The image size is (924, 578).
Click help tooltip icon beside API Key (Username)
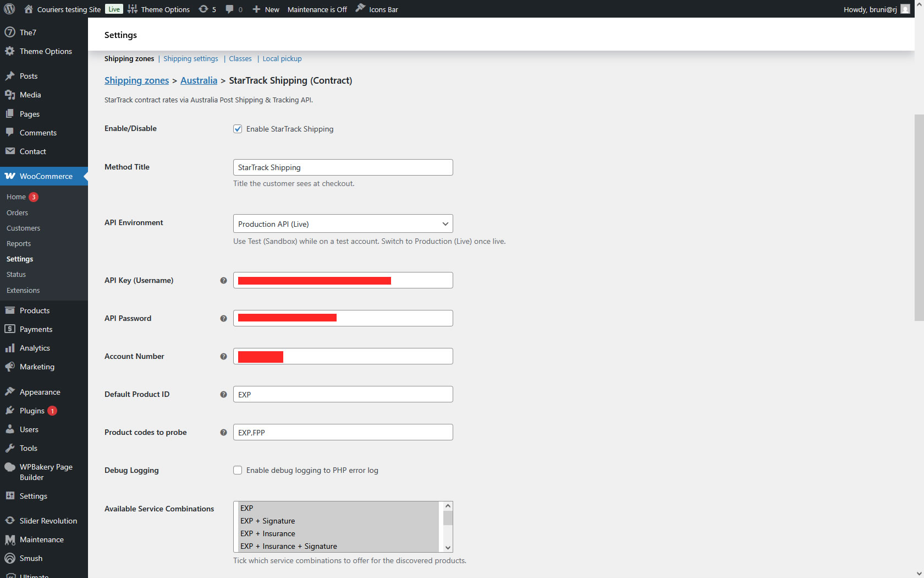click(x=223, y=281)
